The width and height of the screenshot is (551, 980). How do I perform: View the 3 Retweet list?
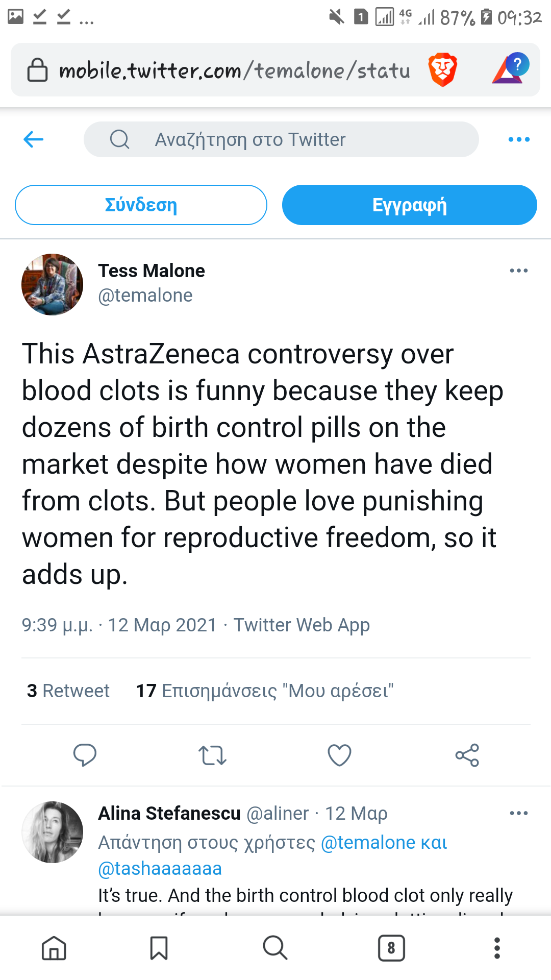[x=68, y=691]
